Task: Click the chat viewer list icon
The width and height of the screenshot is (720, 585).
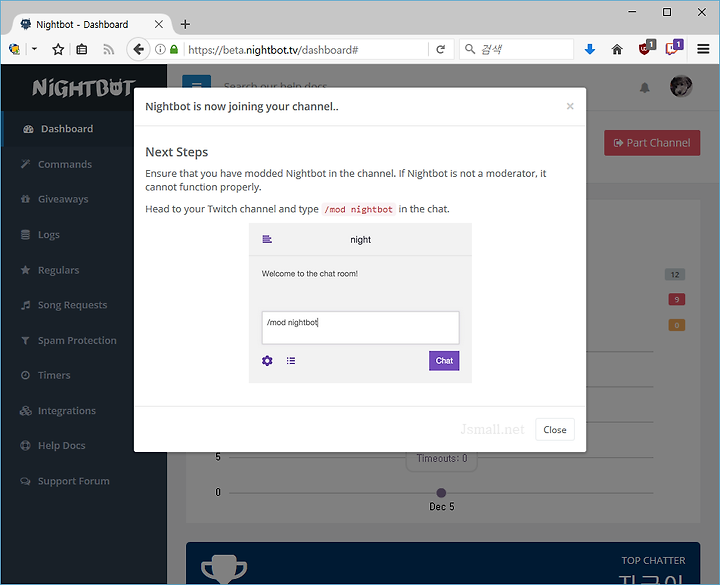Action: click(x=291, y=360)
